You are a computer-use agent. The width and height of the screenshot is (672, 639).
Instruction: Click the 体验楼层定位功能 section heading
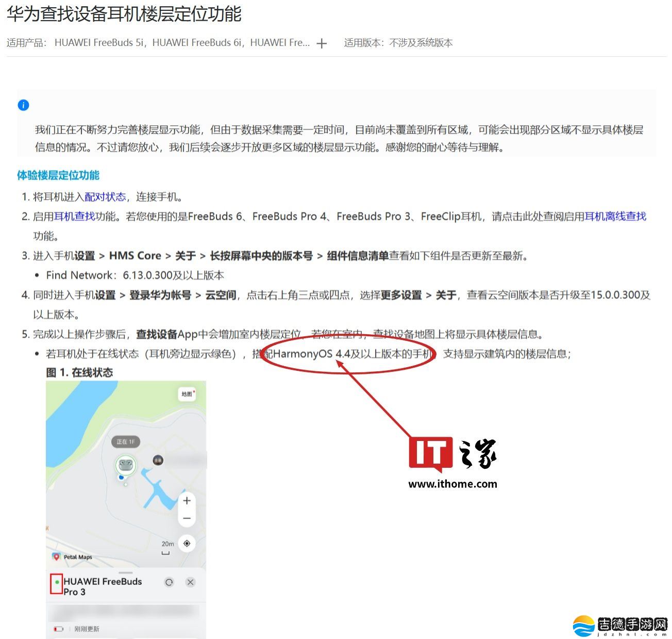point(58,175)
